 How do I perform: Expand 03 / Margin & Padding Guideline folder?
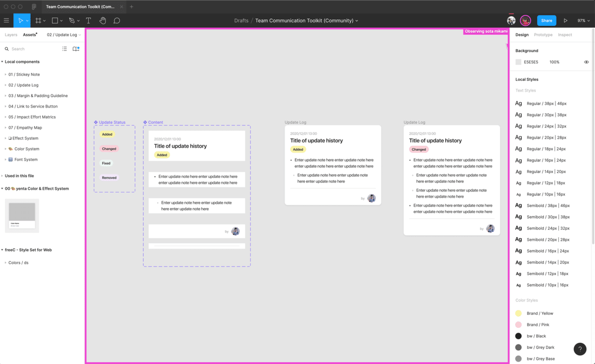(5, 96)
